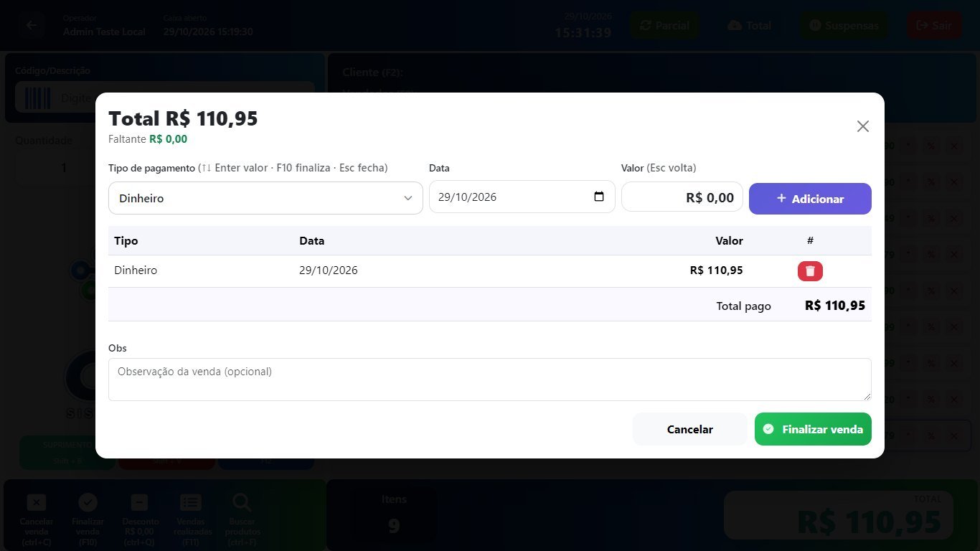This screenshot has height=551, width=980.
Task: Click Cancelar in the payment dialog
Action: 690,429
